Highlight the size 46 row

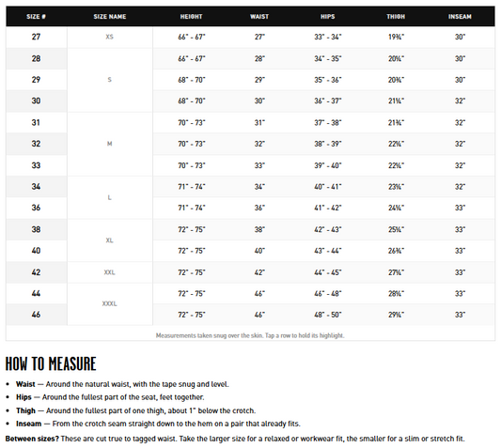tap(250, 315)
